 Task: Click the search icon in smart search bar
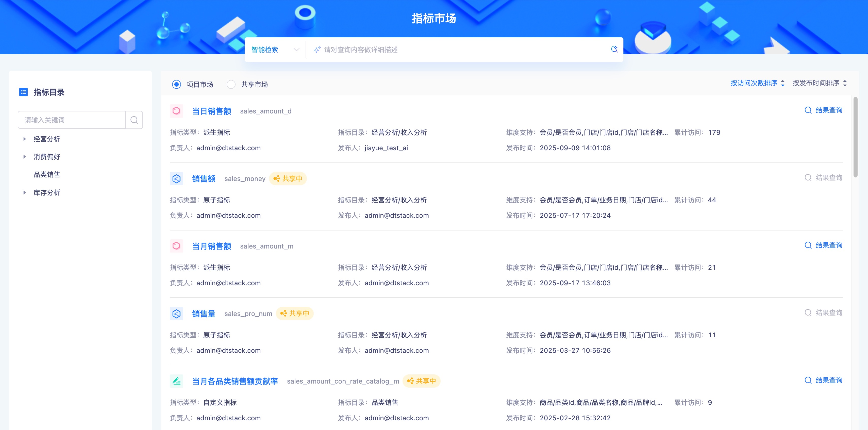(x=614, y=49)
